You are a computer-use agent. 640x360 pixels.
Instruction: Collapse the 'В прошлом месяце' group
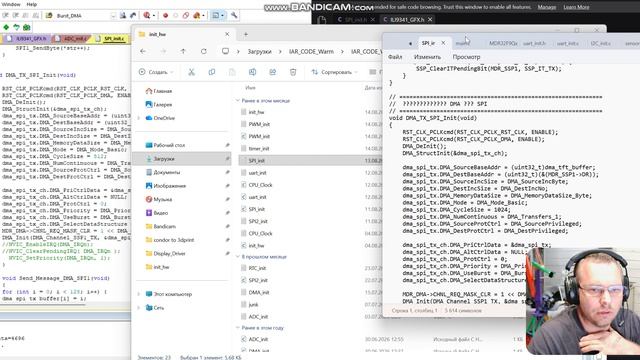[238, 257]
